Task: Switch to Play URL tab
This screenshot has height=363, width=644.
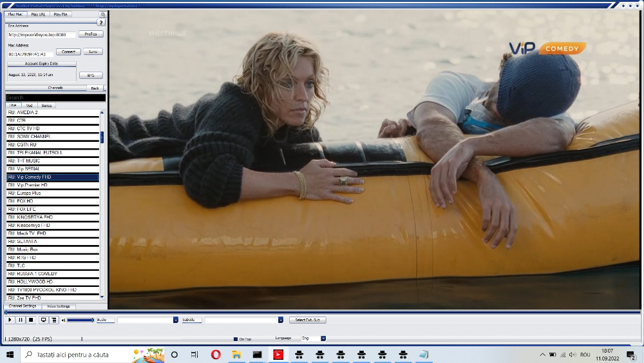Action: pos(38,14)
